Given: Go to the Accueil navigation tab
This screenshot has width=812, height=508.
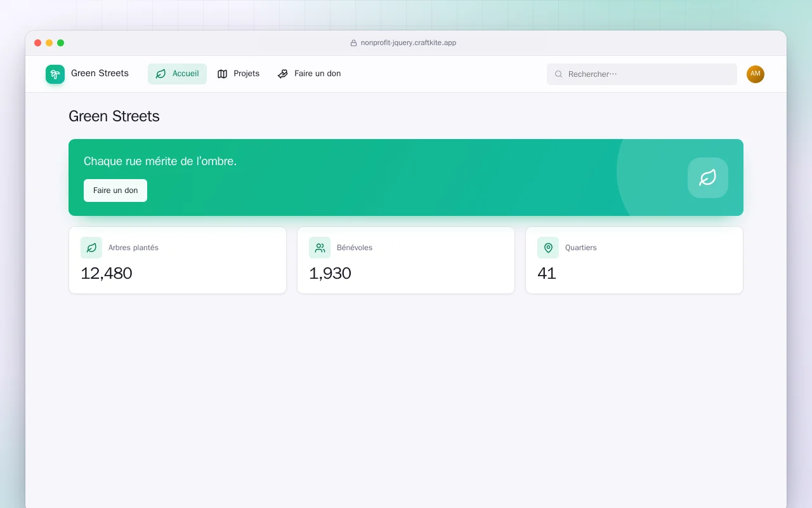Looking at the screenshot, I should (x=177, y=74).
